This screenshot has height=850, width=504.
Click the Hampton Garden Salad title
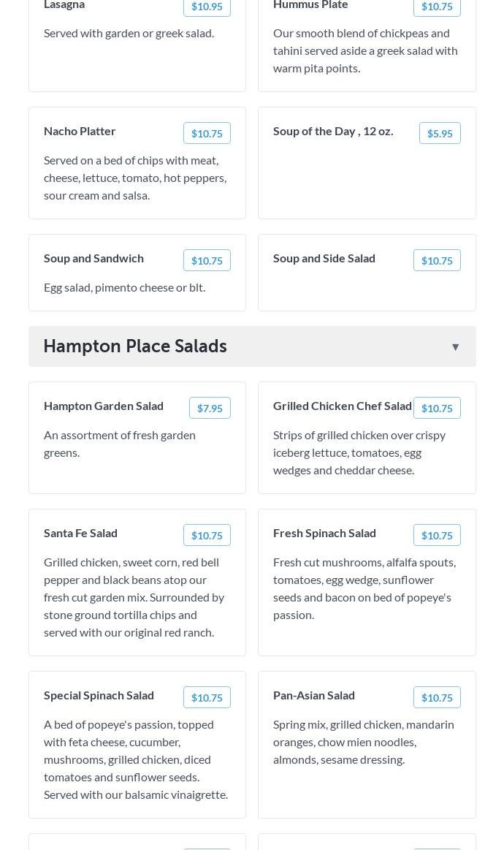[104, 406]
